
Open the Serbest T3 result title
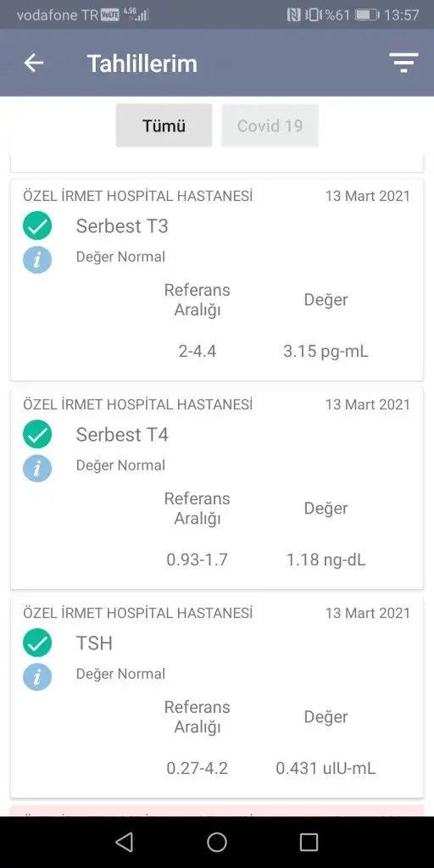click(x=122, y=225)
